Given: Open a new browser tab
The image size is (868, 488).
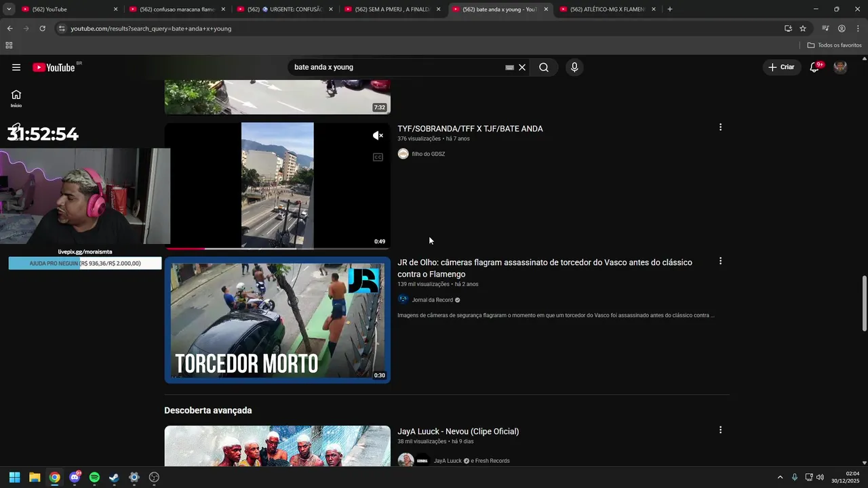Looking at the screenshot, I should coord(670,9).
